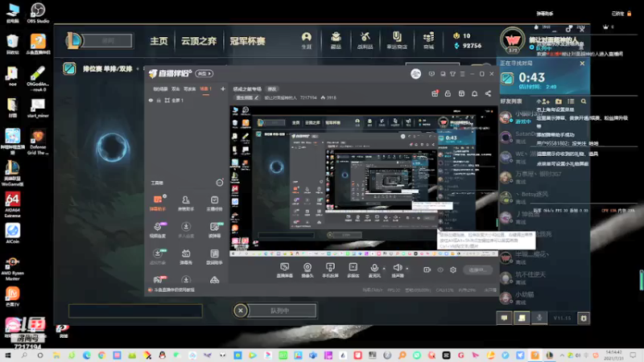Open the 多人连麦 download tool

coord(186,230)
